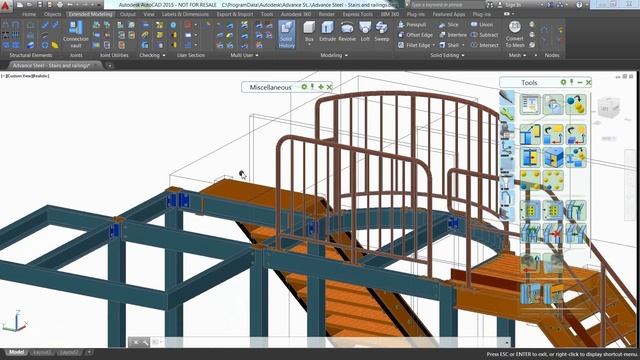The height and width of the screenshot is (360, 640).
Task: Open the Export & Import ribbon tab
Action: (235, 14)
